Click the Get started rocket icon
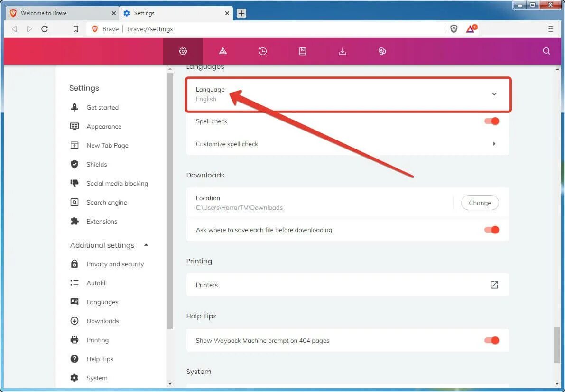The width and height of the screenshot is (565, 392). (x=74, y=107)
